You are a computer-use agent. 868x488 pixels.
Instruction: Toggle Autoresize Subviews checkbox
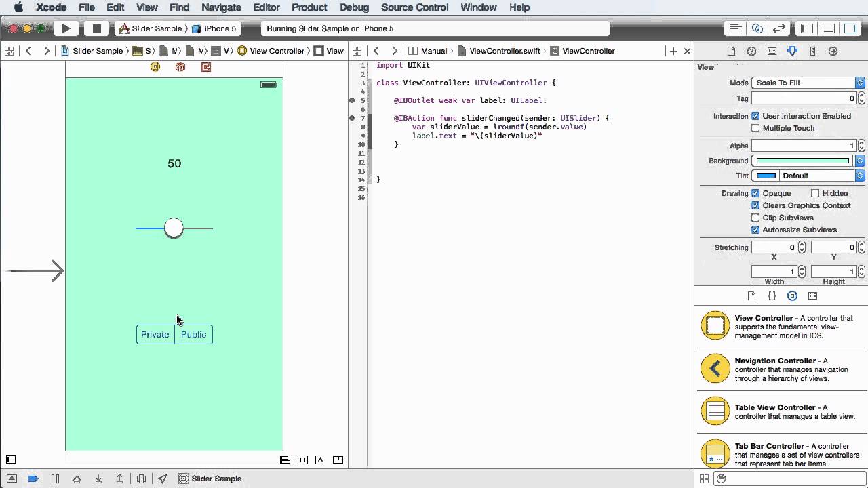click(x=755, y=230)
